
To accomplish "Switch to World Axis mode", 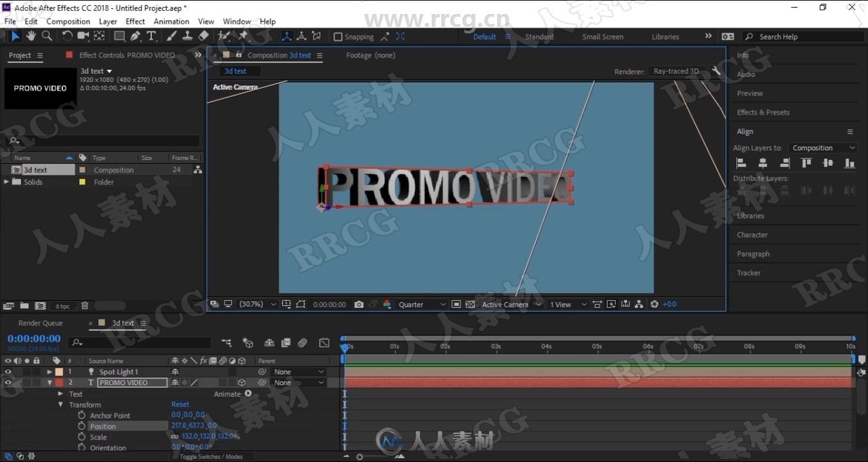I will click(301, 37).
